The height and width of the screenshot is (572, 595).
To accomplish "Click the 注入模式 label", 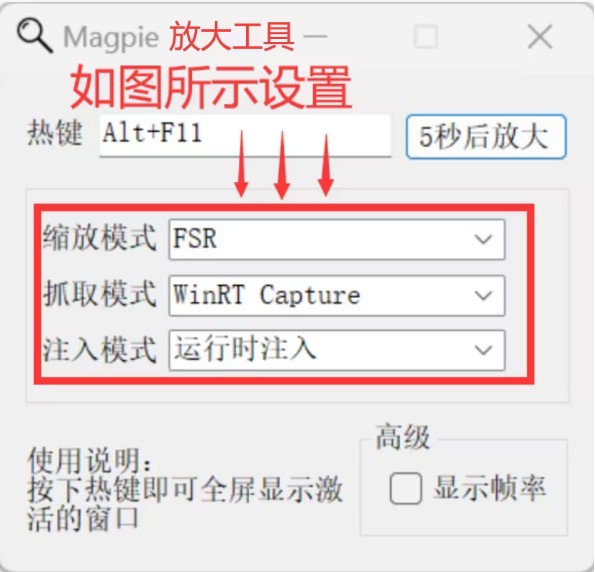I will (99, 349).
